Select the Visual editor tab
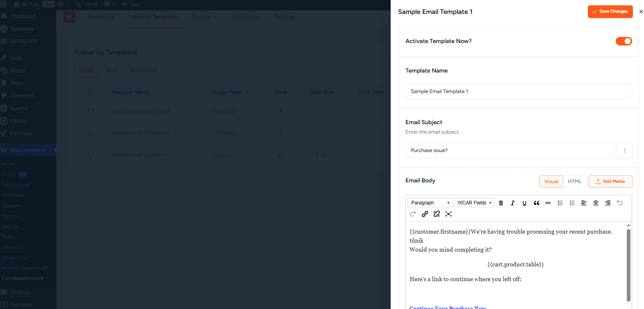 (551, 182)
